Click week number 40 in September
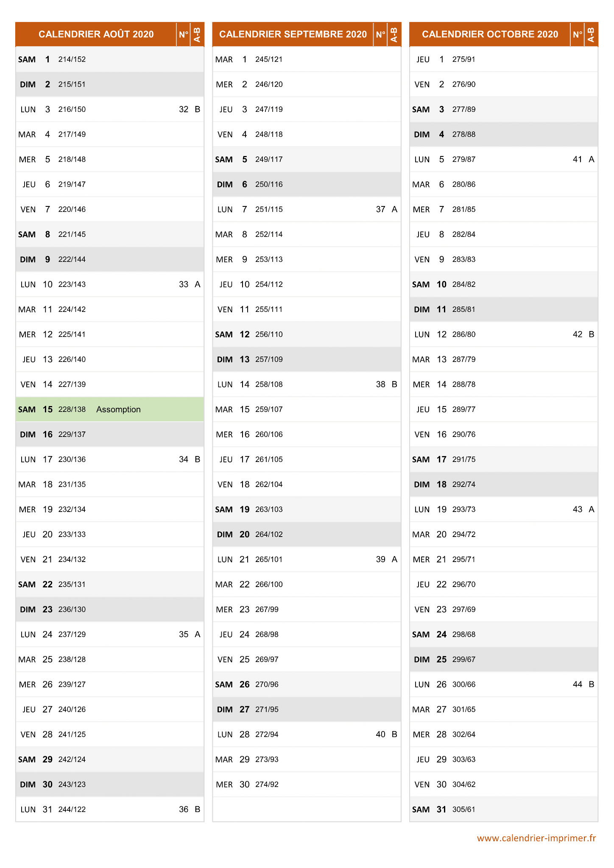 380,734
